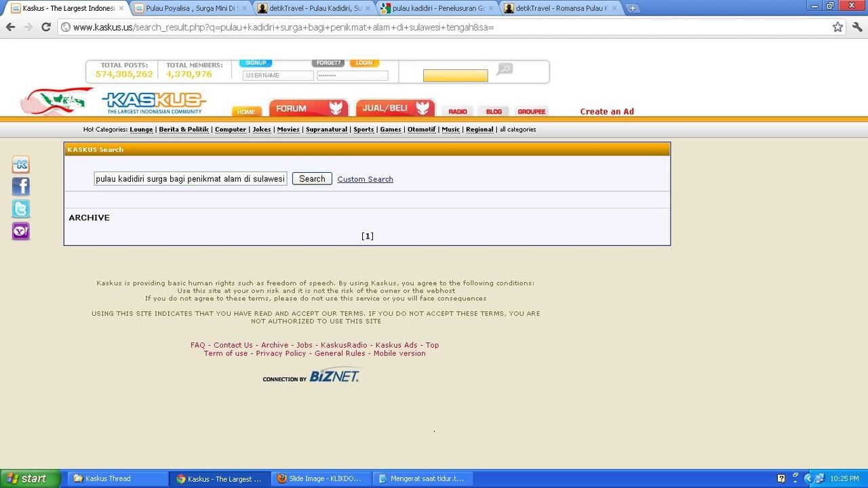Screen dimensions: 868x488
Task: Open a new browser tab
Action: 632,8
